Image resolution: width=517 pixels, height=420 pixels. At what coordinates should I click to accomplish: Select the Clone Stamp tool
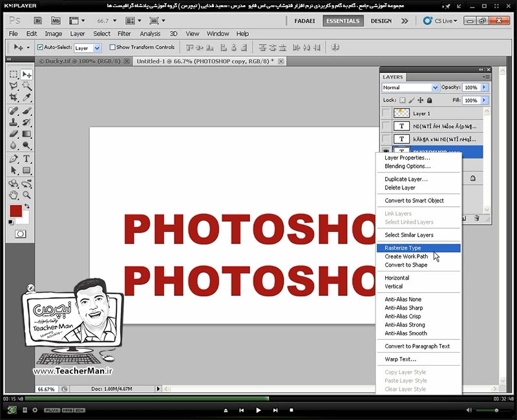point(14,122)
